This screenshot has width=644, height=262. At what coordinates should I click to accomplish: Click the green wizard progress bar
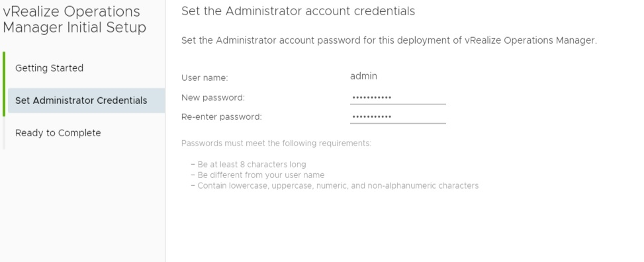[4, 84]
